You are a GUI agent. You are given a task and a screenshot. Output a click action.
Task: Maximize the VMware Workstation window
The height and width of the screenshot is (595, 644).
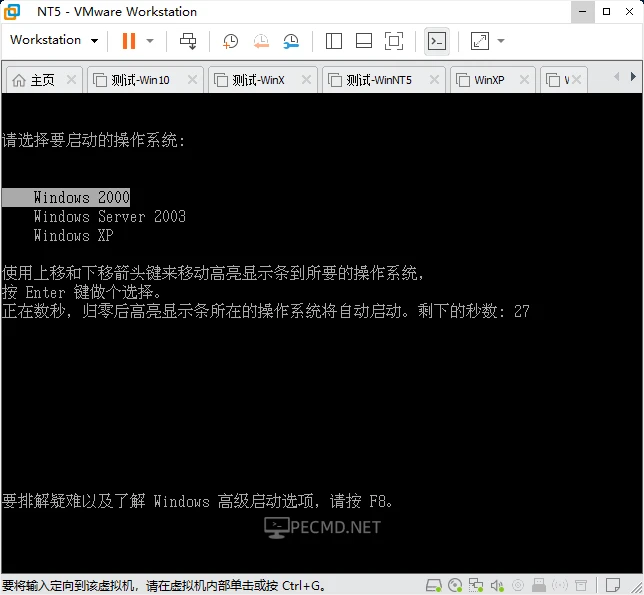tap(606, 11)
